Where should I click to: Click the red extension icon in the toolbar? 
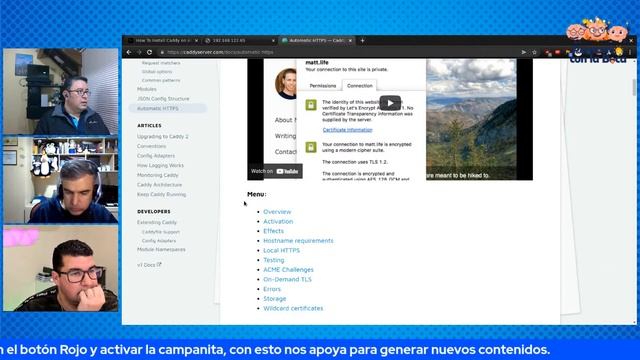point(558,52)
